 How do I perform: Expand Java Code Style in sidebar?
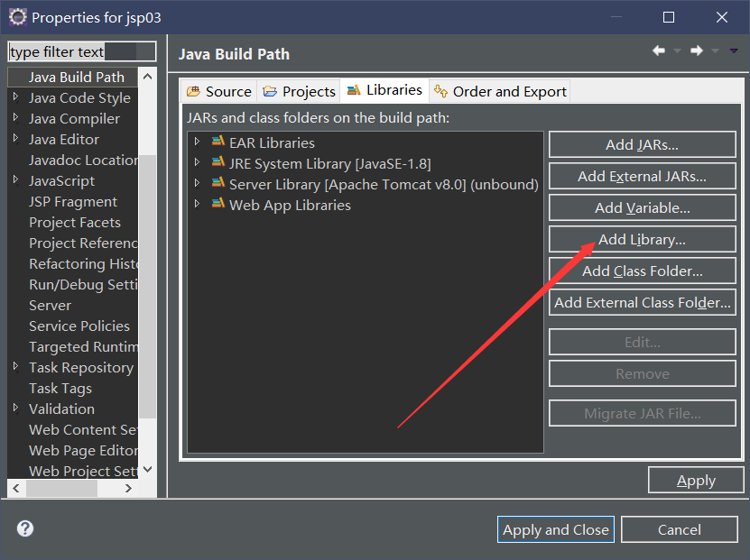tap(15, 97)
